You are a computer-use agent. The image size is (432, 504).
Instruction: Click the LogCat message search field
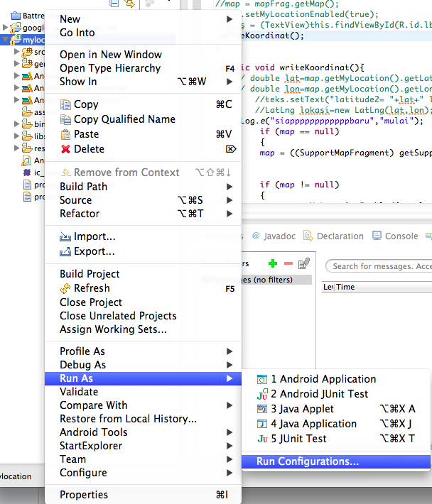(380, 266)
